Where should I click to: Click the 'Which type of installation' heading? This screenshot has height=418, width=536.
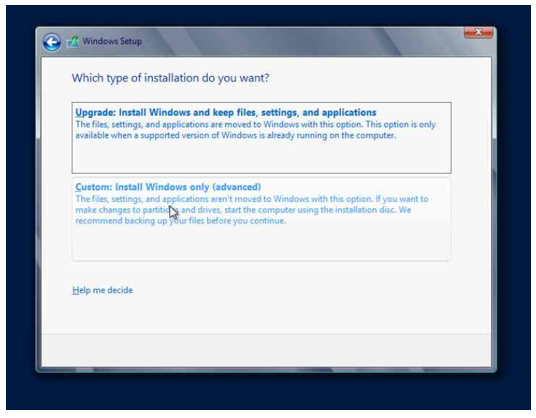(170, 78)
